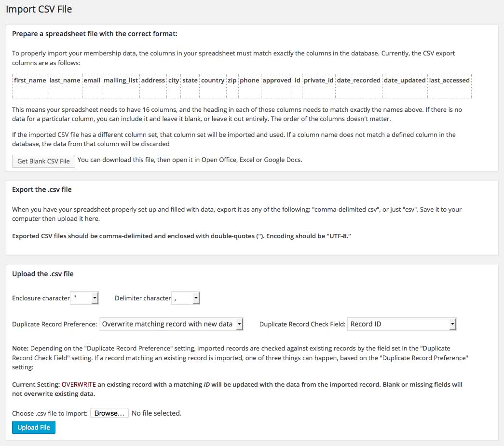Click the email column header
Viewport: 504px width, 446px height.
click(x=92, y=80)
